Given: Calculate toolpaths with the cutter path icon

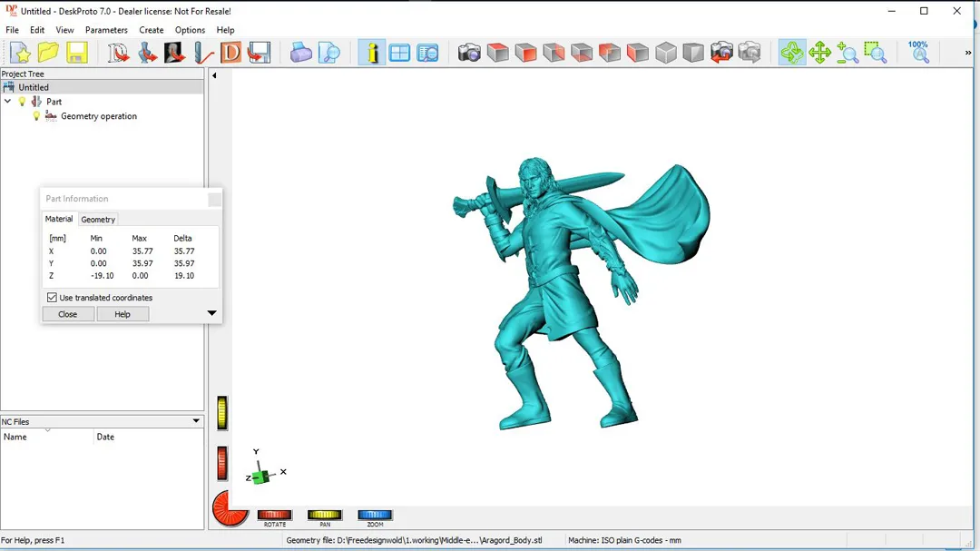Looking at the screenshot, I should (x=202, y=53).
